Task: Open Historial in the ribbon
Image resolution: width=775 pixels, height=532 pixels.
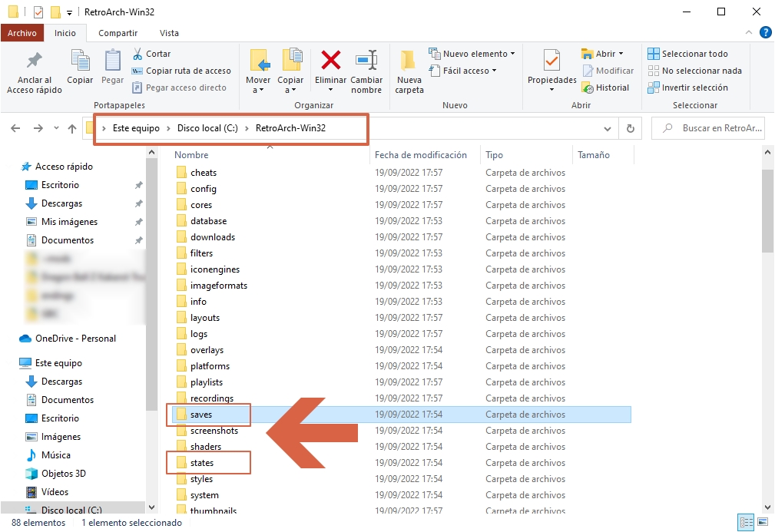Action: point(605,88)
